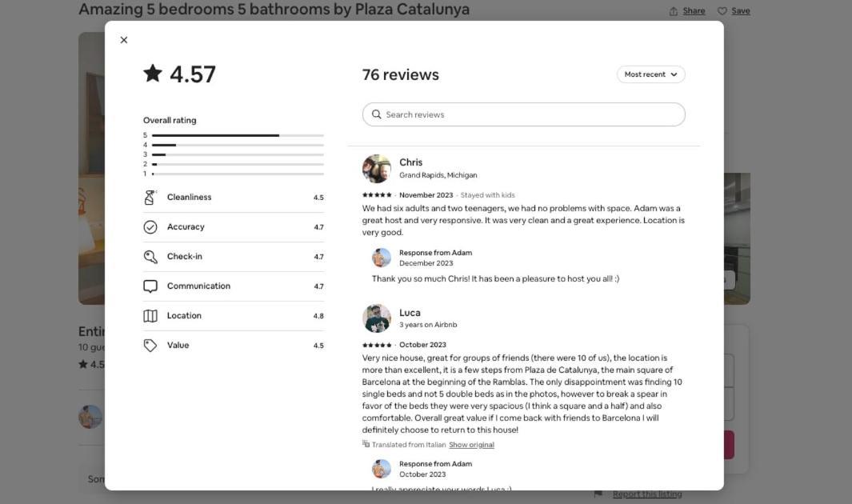852x504 pixels.
Task: Click the large star beside 4.57 rating
Action: [x=153, y=74]
